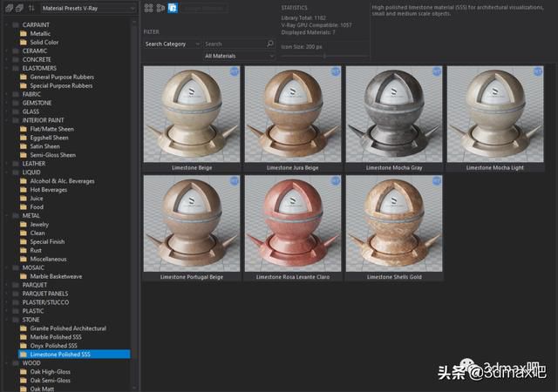Open the Material Presets V-Ray library dropdown
The image size is (558, 392).
click(x=88, y=8)
